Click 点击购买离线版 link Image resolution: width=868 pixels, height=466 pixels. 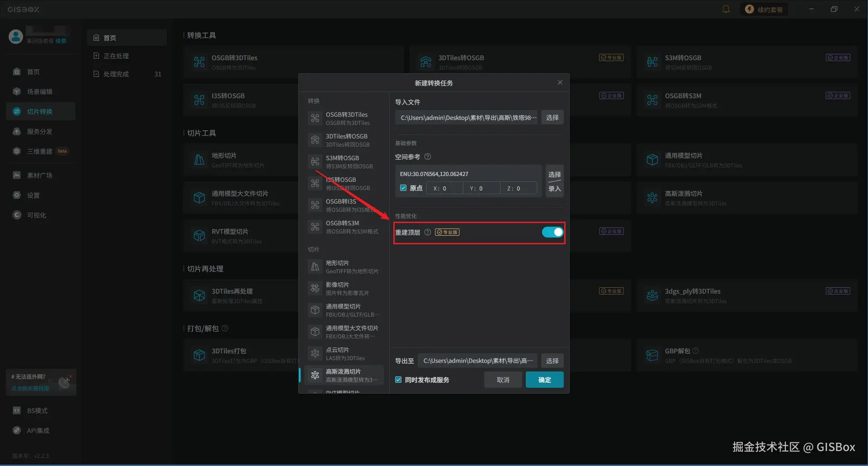coord(30,388)
